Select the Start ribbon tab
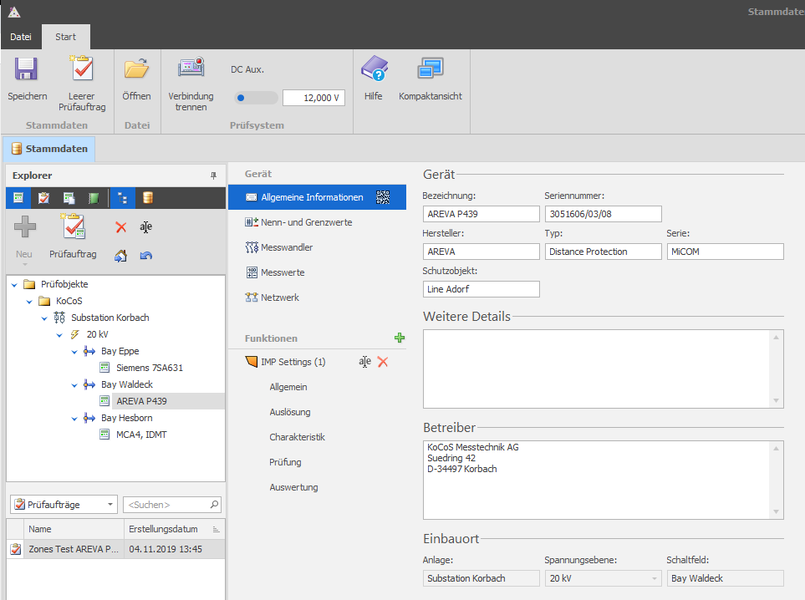The height and width of the screenshot is (600, 805). point(66,37)
